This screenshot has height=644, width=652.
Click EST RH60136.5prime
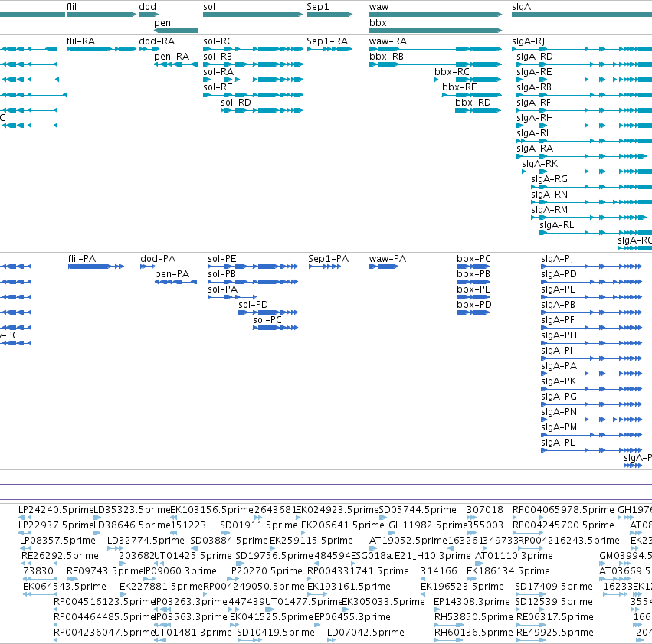[474, 633]
